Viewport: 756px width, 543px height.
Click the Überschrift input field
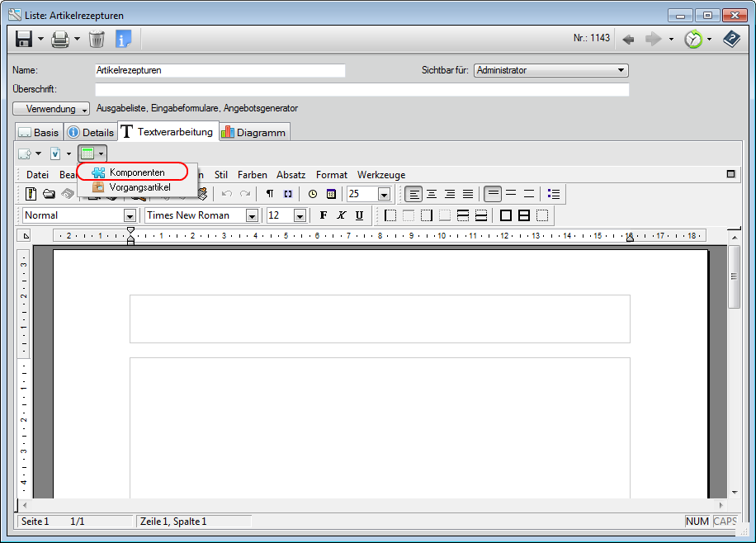[x=361, y=90]
